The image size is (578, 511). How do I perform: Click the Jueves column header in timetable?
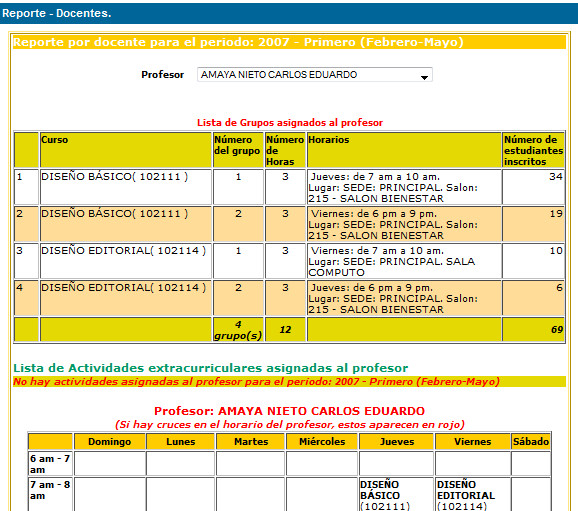point(397,442)
